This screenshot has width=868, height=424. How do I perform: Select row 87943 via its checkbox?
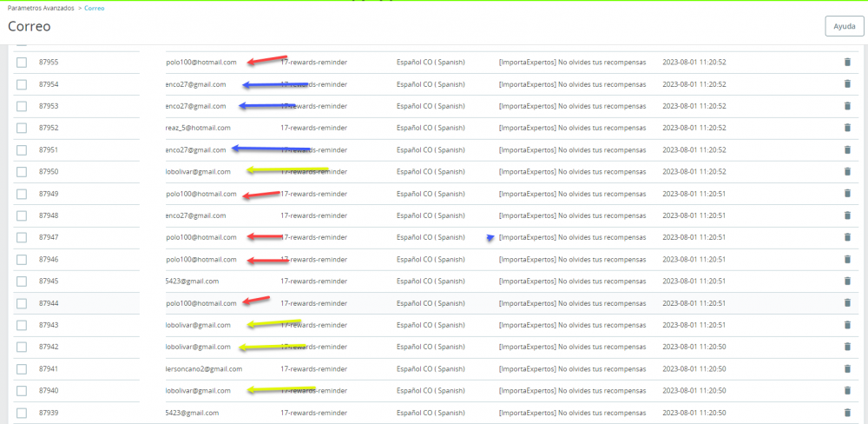[22, 325]
